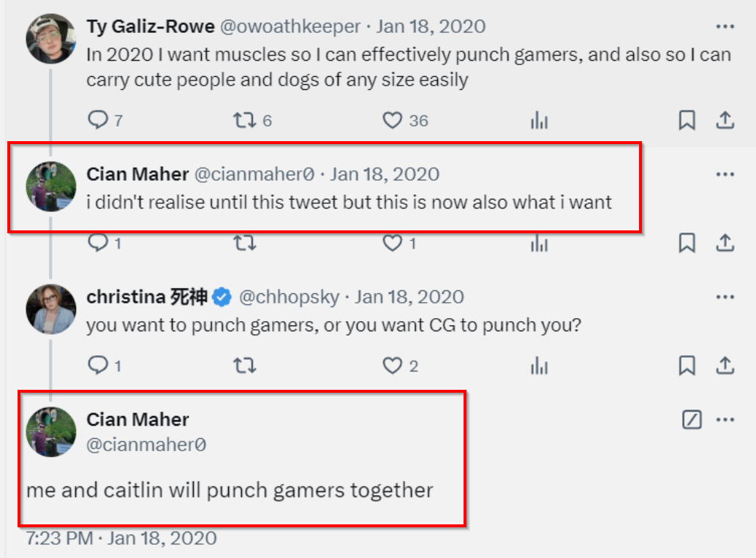Share Ty Galiz-Rowe's tweet
The image size is (756, 558).
point(725,121)
